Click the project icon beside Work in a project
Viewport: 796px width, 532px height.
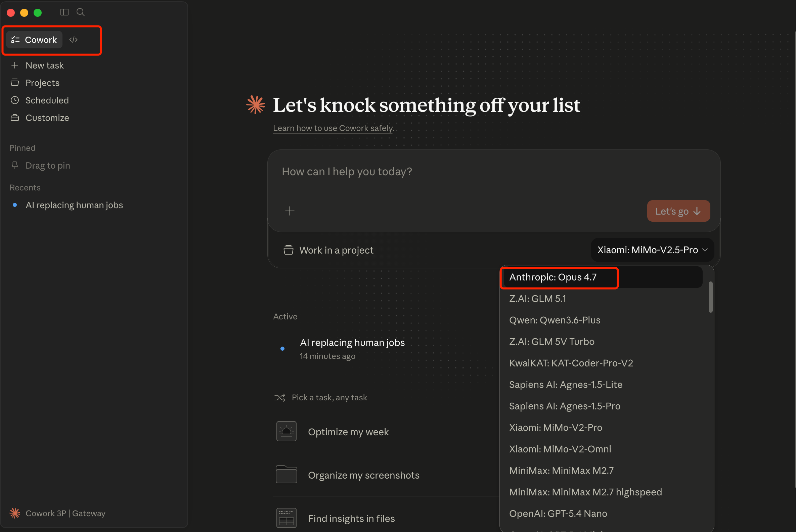pos(289,250)
